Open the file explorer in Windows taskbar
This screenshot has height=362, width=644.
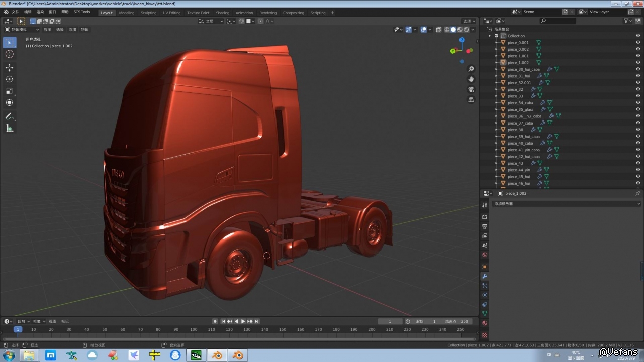(x=29, y=355)
